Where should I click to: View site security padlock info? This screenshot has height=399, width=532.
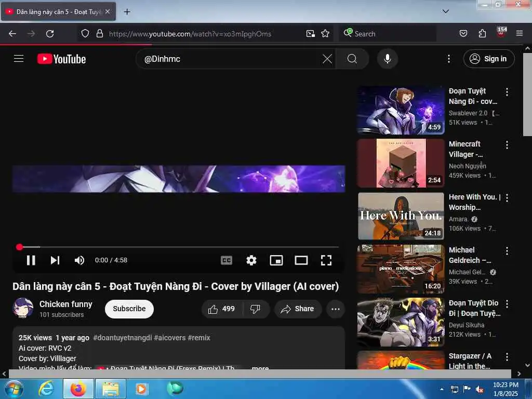pos(99,33)
